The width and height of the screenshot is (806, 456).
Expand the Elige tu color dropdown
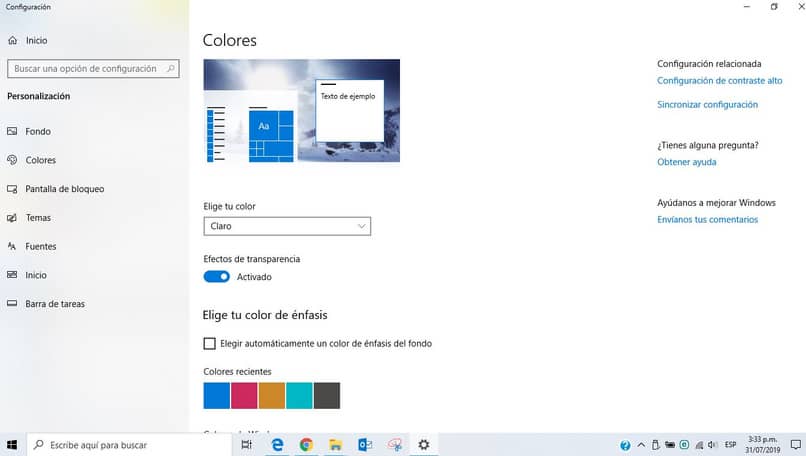tap(287, 227)
